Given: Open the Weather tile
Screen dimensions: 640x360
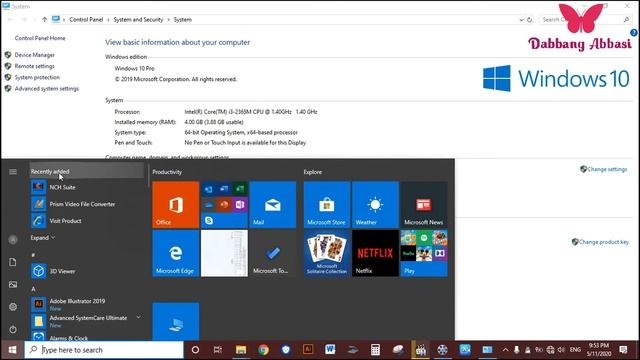Looking at the screenshot, I should (375, 204).
